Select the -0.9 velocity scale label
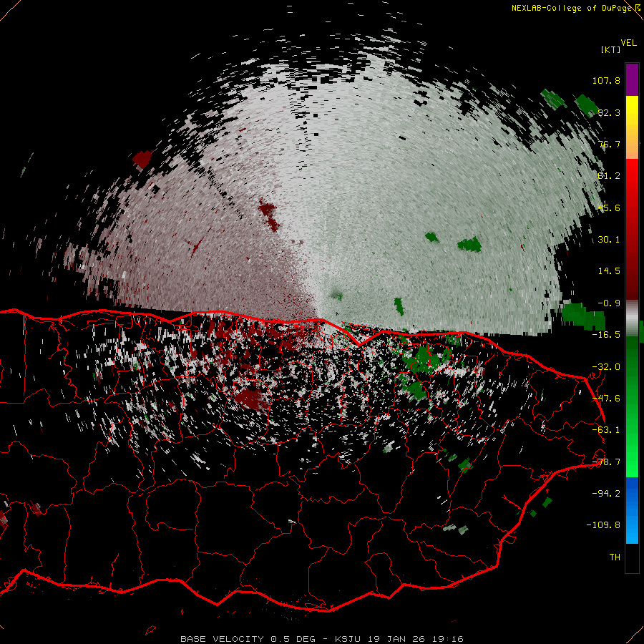 pyautogui.click(x=609, y=303)
